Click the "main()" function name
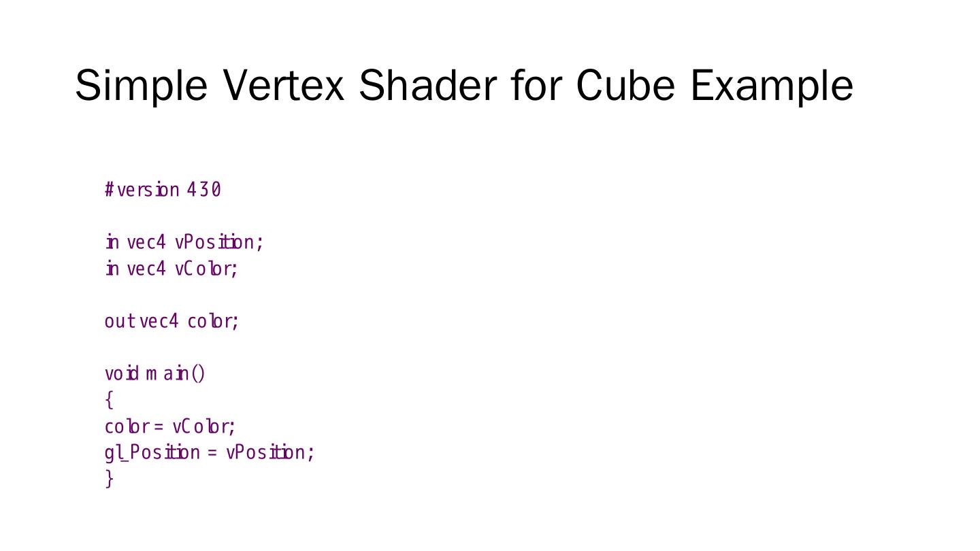 click(176, 373)
